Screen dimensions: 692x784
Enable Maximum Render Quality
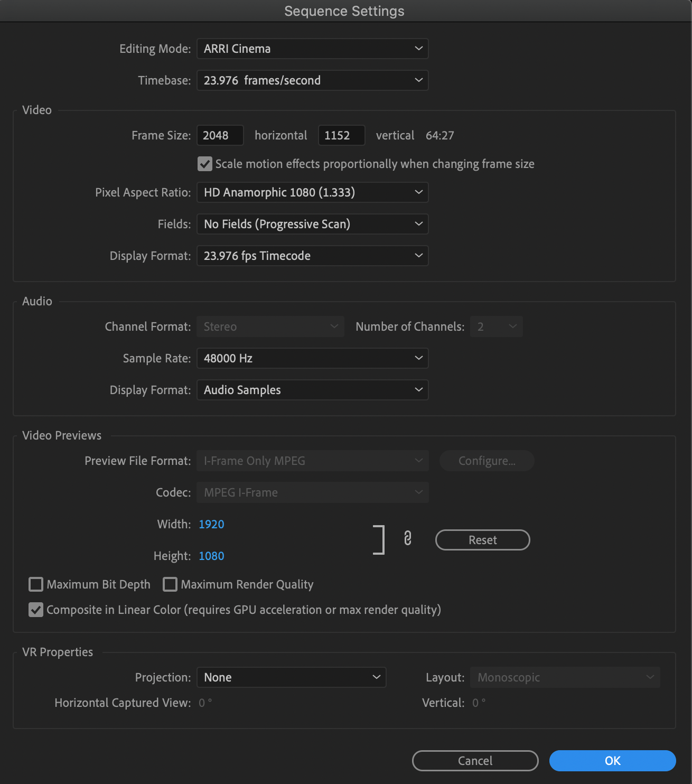click(170, 584)
